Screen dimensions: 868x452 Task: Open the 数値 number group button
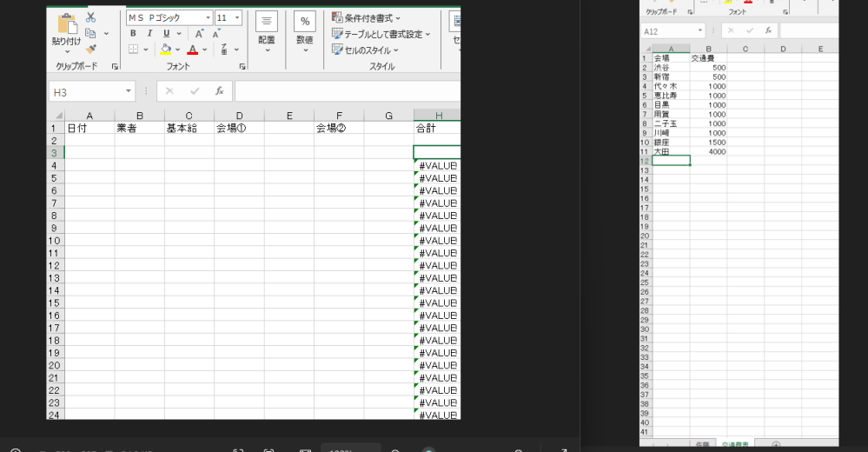304,33
